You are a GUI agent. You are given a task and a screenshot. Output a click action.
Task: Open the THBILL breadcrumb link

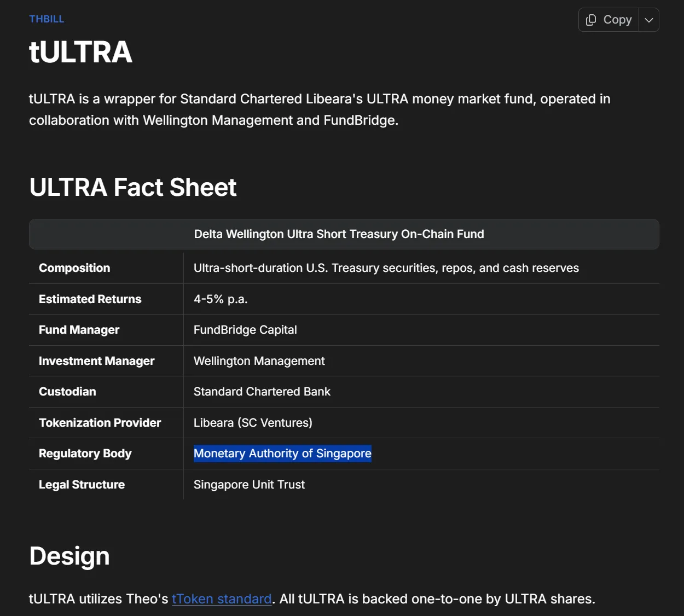click(47, 19)
